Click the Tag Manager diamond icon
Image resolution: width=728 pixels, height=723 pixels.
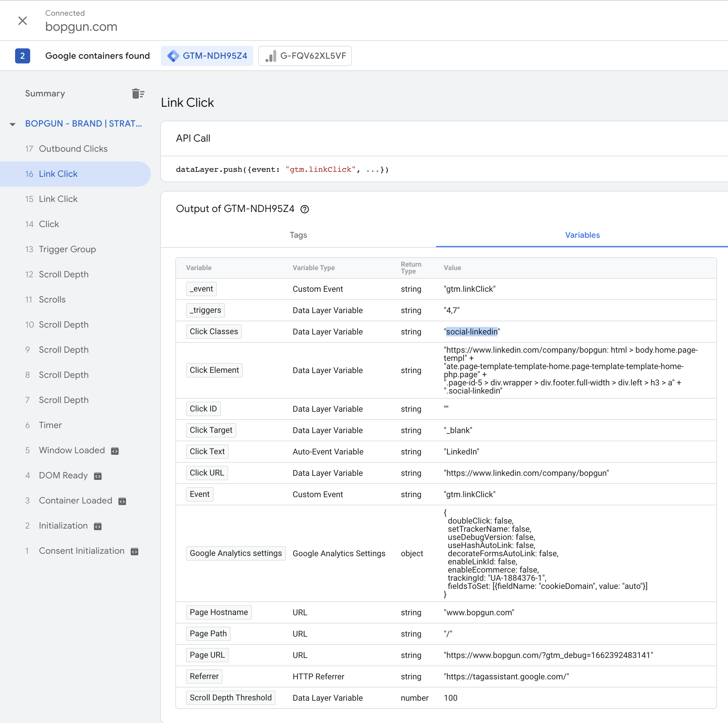(173, 56)
